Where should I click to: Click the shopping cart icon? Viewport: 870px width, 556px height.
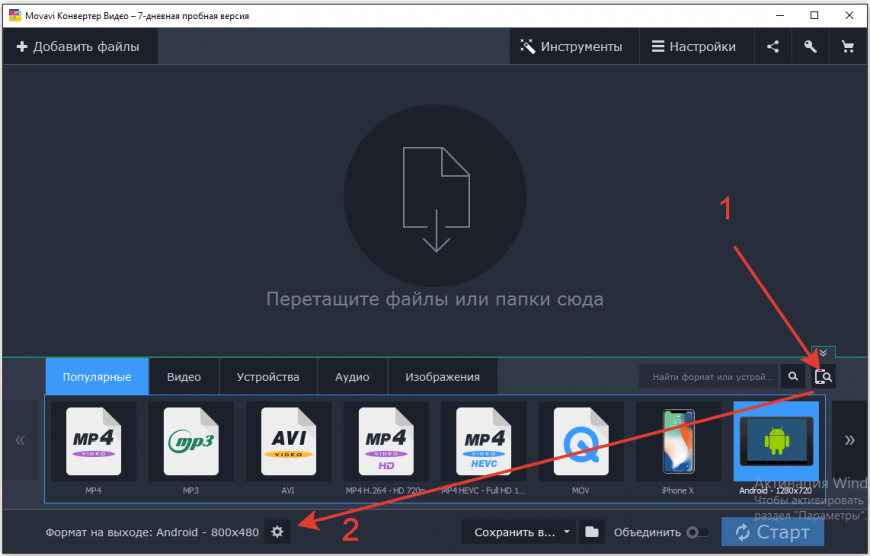847,47
